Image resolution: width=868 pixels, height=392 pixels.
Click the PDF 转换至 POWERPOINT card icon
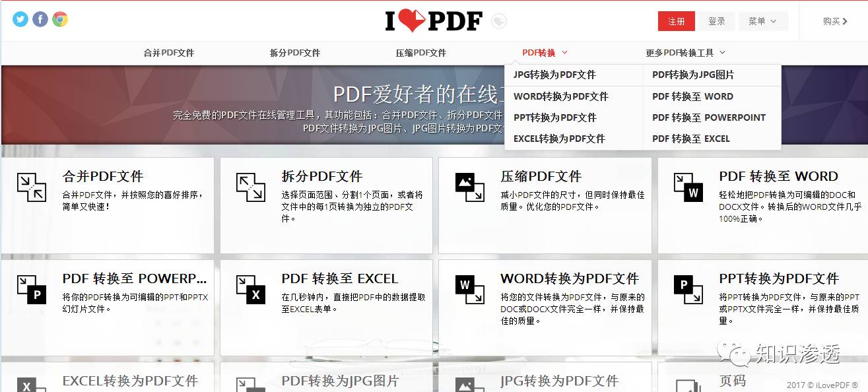pos(32,290)
